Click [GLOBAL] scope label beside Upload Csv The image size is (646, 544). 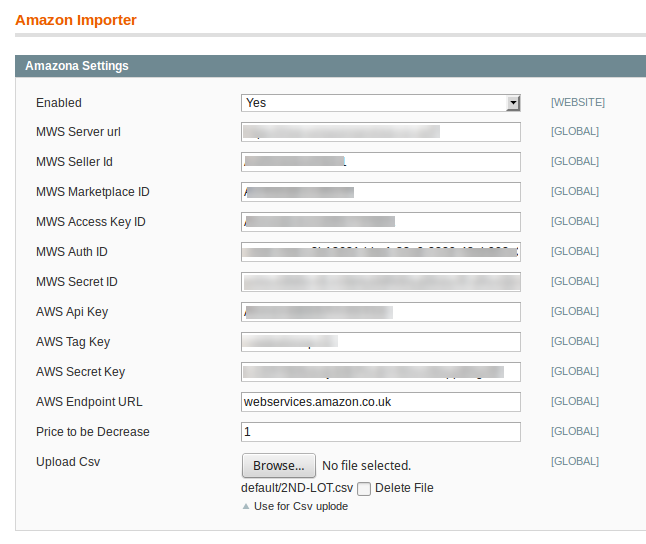(x=575, y=461)
